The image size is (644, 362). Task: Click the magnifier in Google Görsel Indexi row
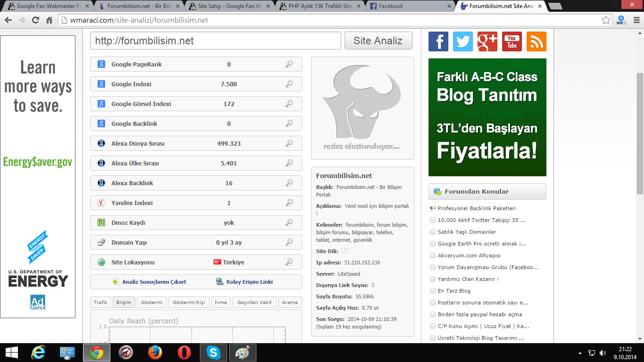click(289, 104)
